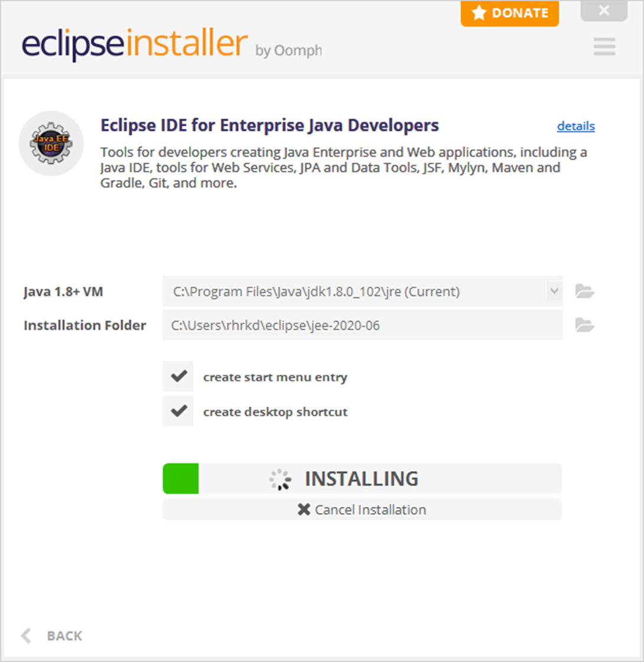Click the Installation Folder path field
Screen dimensions: 644x662
363,325
